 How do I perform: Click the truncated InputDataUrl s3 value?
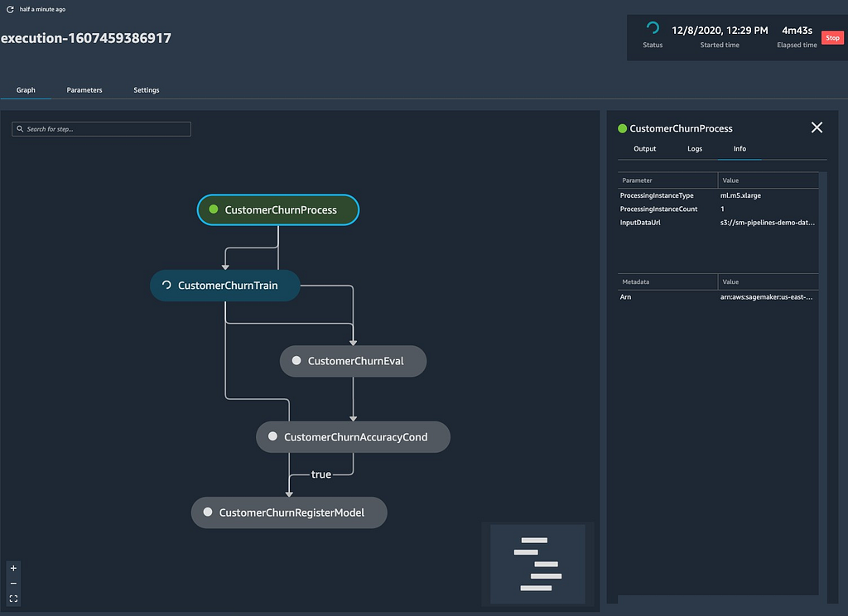point(767,222)
